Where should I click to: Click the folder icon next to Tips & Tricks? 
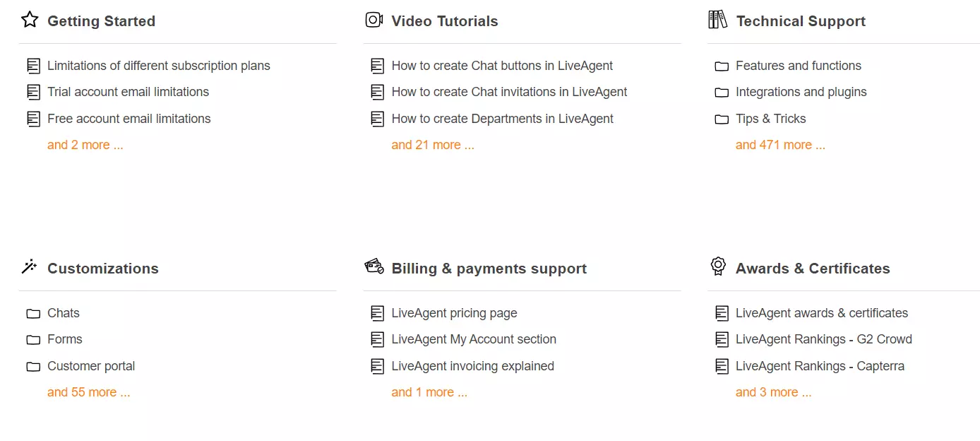coord(722,118)
